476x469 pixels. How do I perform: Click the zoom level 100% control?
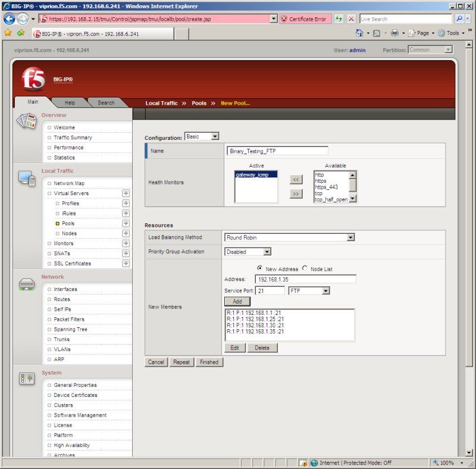coord(449,462)
